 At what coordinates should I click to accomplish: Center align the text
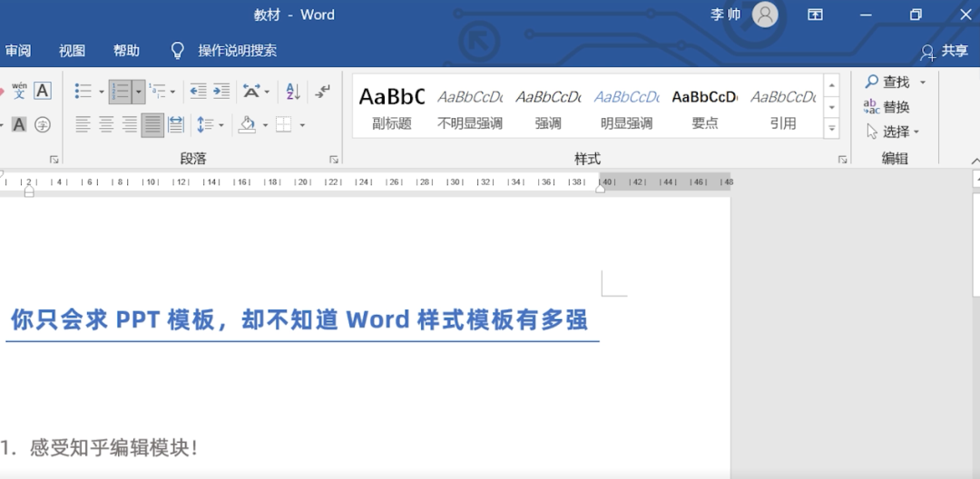point(106,124)
